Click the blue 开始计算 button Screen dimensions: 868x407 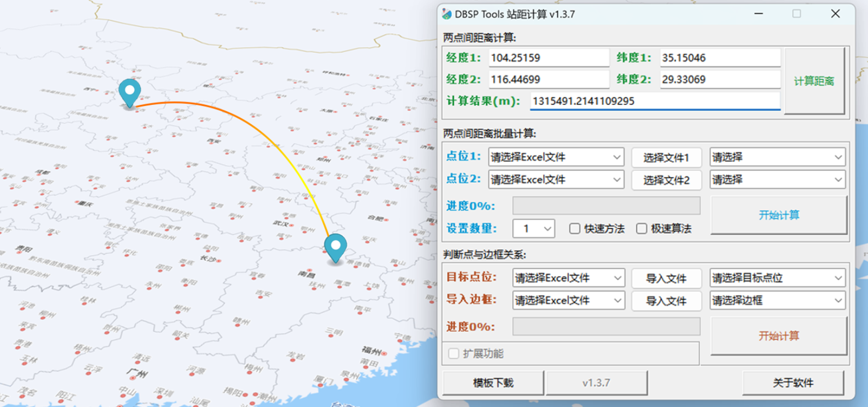pos(778,215)
